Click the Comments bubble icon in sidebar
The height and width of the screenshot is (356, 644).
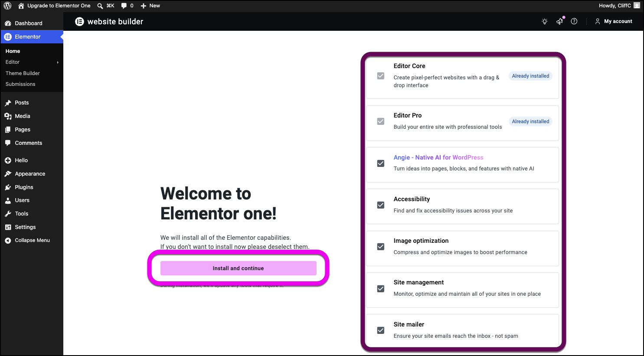click(x=8, y=143)
